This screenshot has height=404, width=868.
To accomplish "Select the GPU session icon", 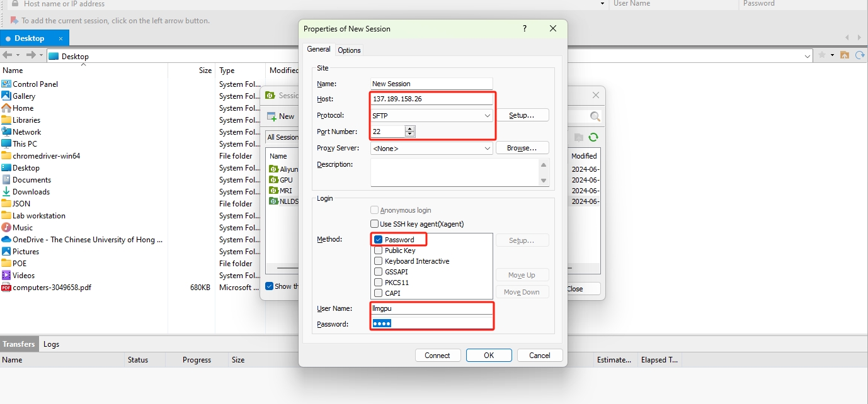I will pos(273,180).
